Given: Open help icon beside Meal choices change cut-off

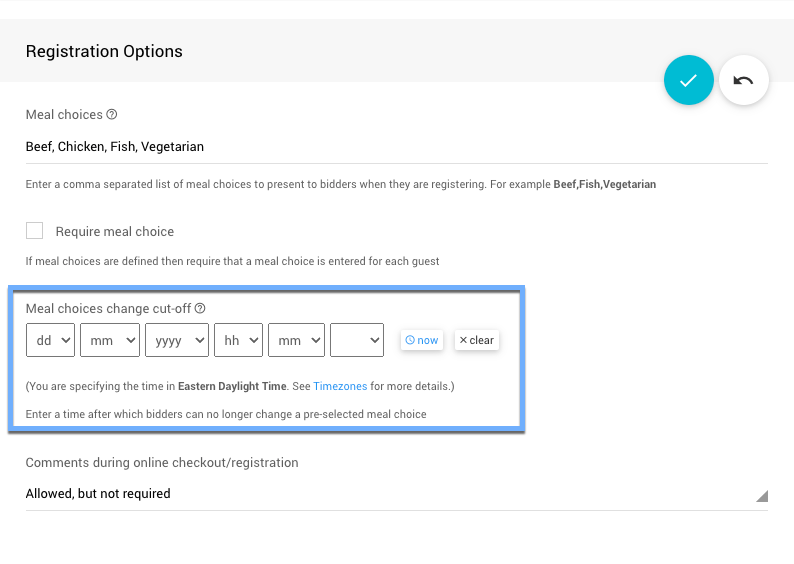Looking at the screenshot, I should click(x=200, y=309).
